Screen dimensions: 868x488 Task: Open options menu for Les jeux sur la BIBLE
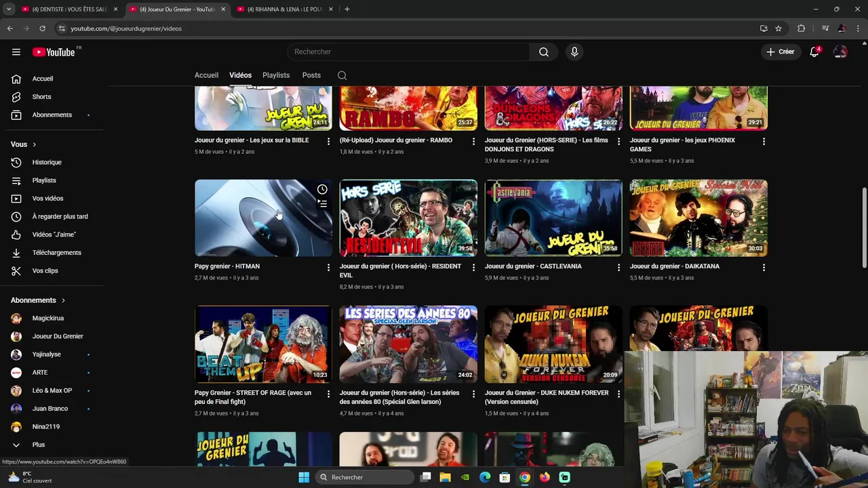[329, 142]
